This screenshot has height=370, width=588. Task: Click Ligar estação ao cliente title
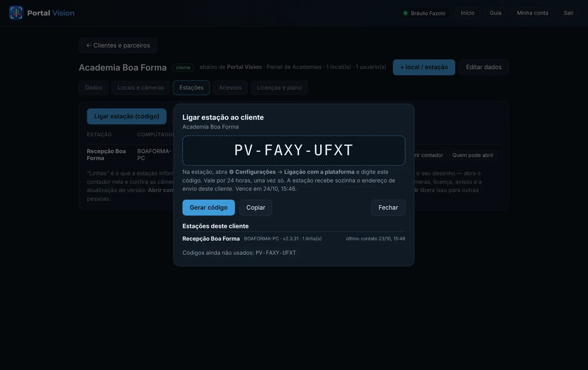tap(223, 117)
